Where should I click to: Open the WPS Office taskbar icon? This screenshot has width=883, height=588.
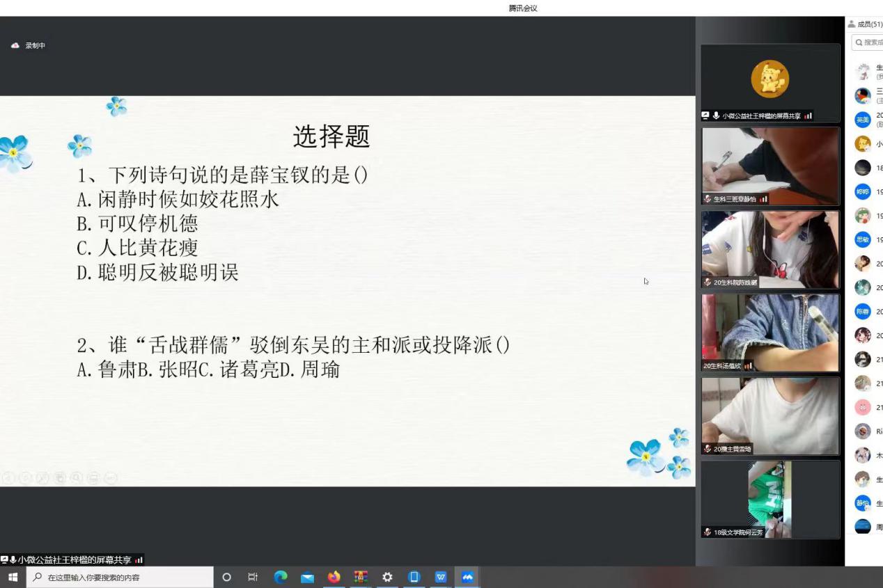441,578
